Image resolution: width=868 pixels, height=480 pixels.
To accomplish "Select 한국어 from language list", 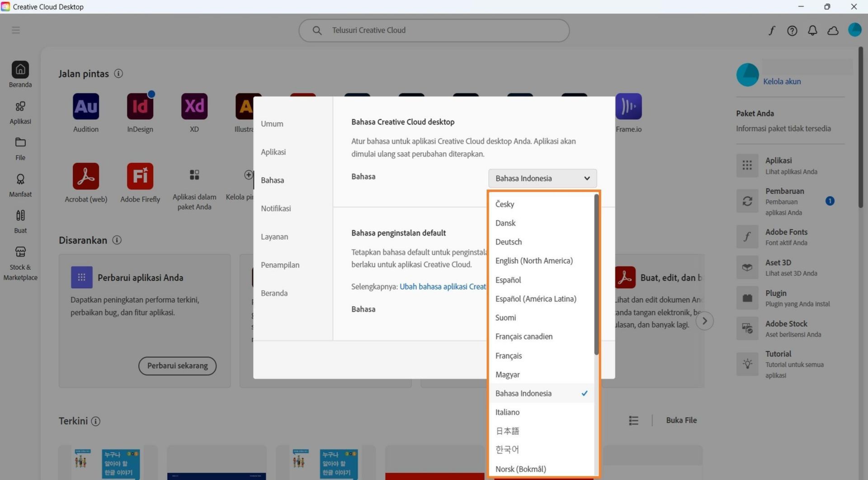I will [x=542, y=450].
